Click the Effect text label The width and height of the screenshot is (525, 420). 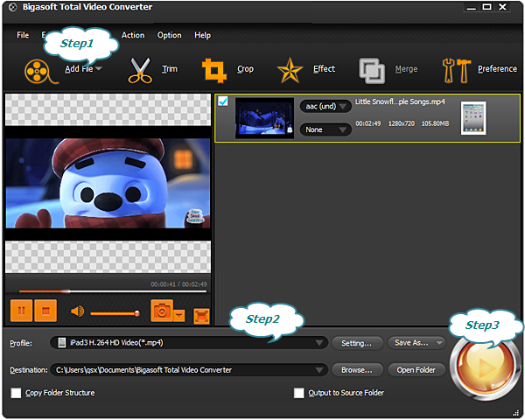pos(324,69)
